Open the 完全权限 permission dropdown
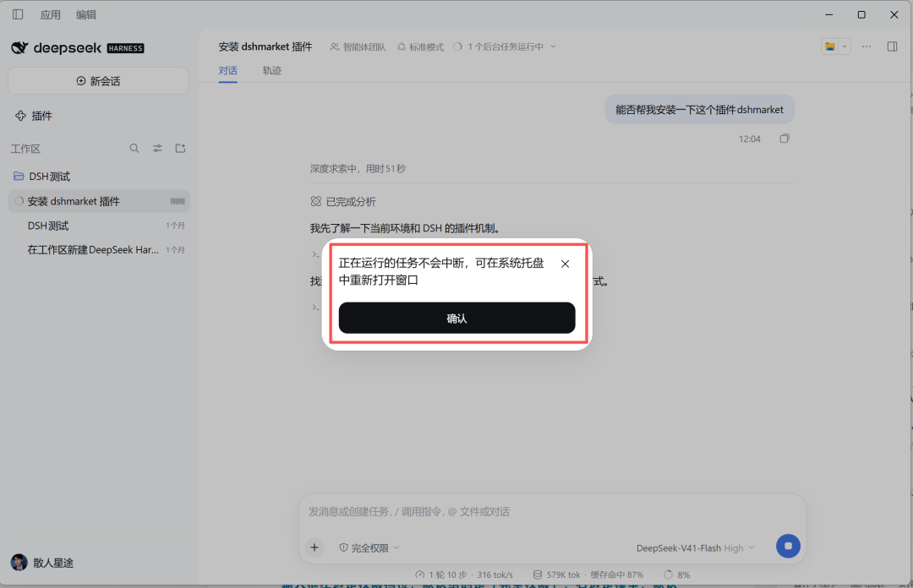The height and width of the screenshot is (588, 913). point(369,547)
